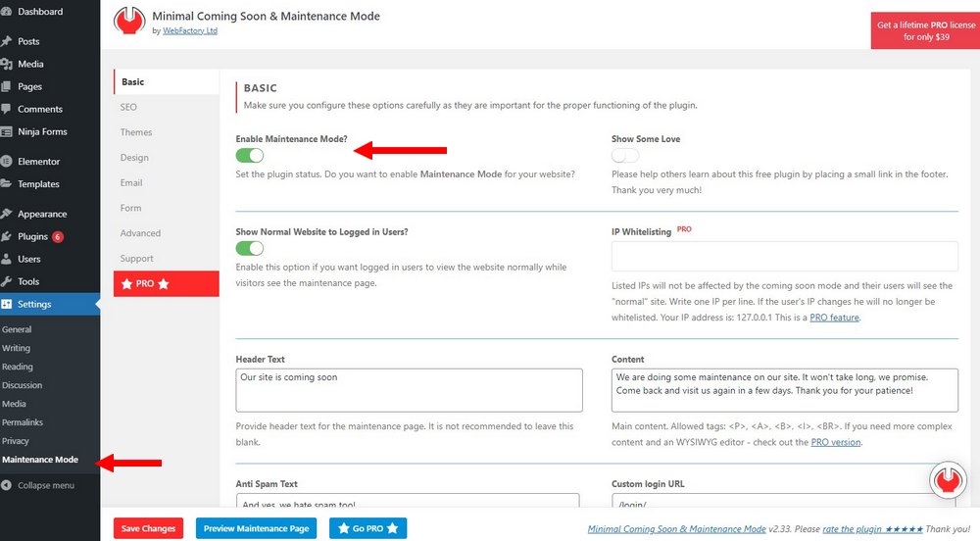Follow the PRO feature link
This screenshot has width=980, height=541.
pyautogui.click(x=834, y=318)
